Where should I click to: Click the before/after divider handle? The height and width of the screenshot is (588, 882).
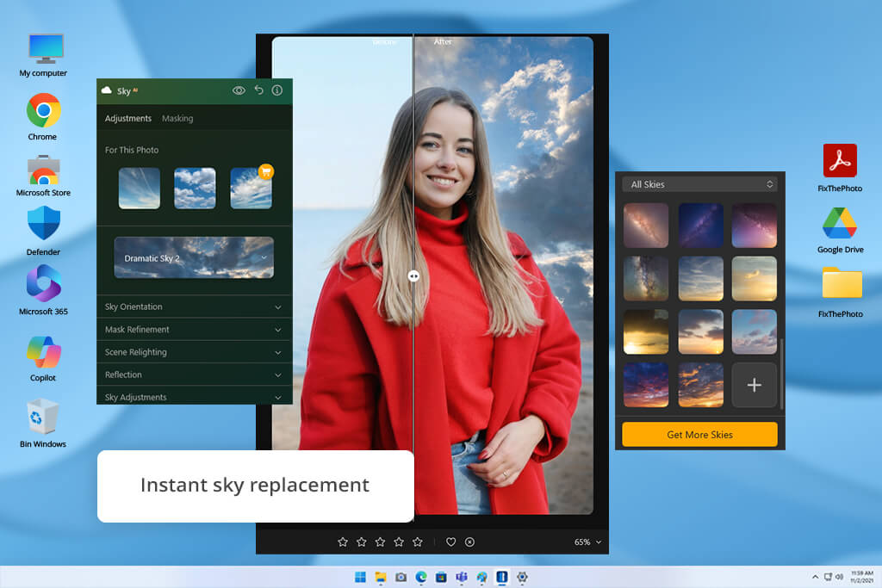point(413,276)
